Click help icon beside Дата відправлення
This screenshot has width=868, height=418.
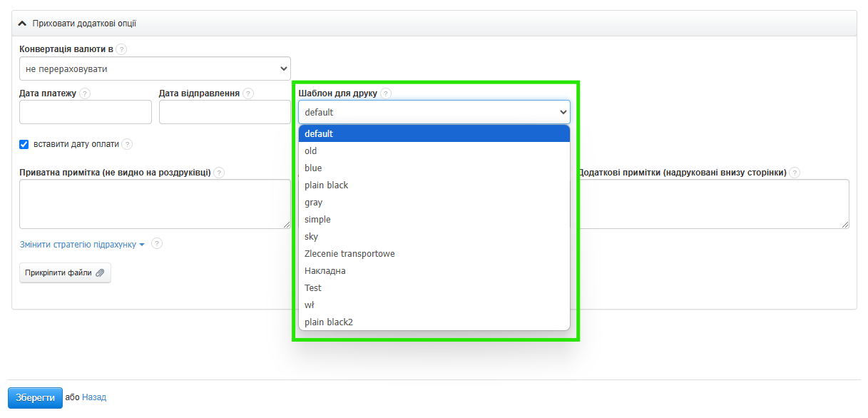tap(248, 93)
